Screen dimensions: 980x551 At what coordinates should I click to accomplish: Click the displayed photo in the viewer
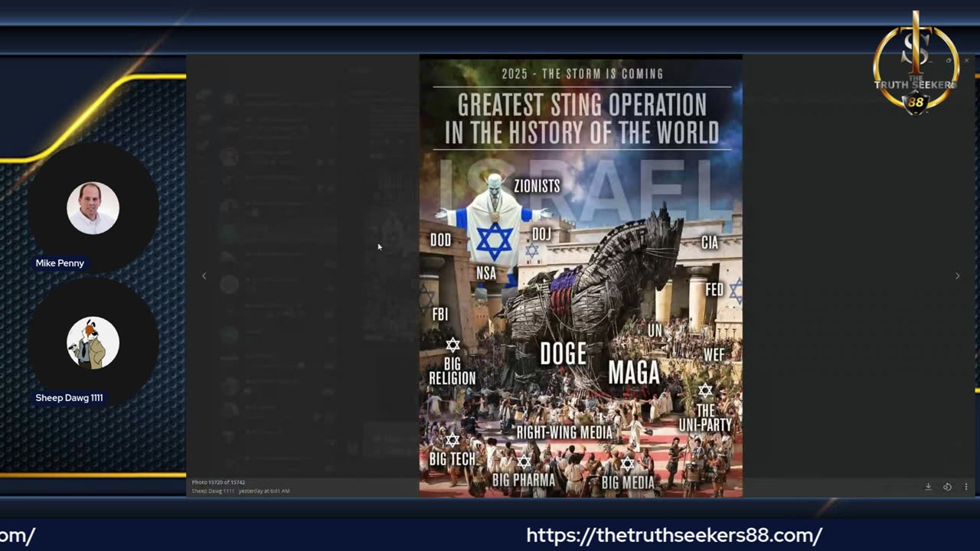pos(580,277)
